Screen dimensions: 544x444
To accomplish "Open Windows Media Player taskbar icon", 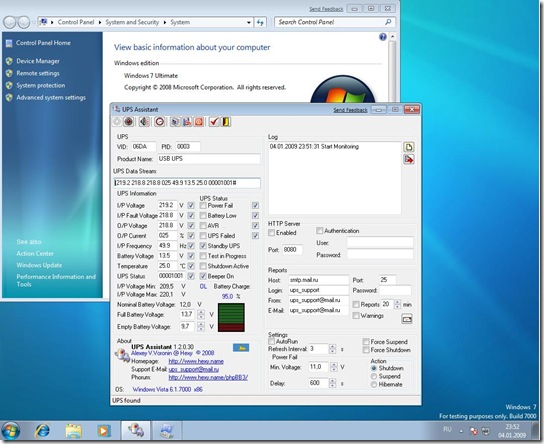I will point(103,431).
